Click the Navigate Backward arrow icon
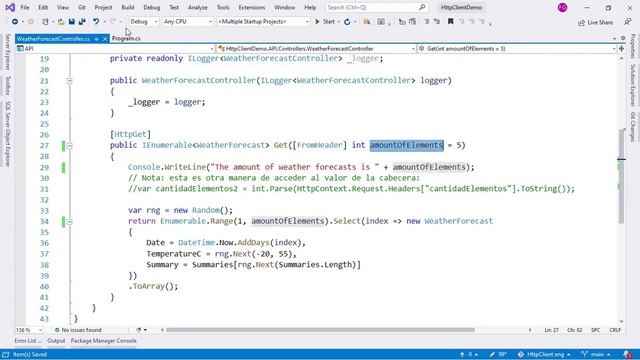The width and height of the screenshot is (640, 360). [15, 22]
